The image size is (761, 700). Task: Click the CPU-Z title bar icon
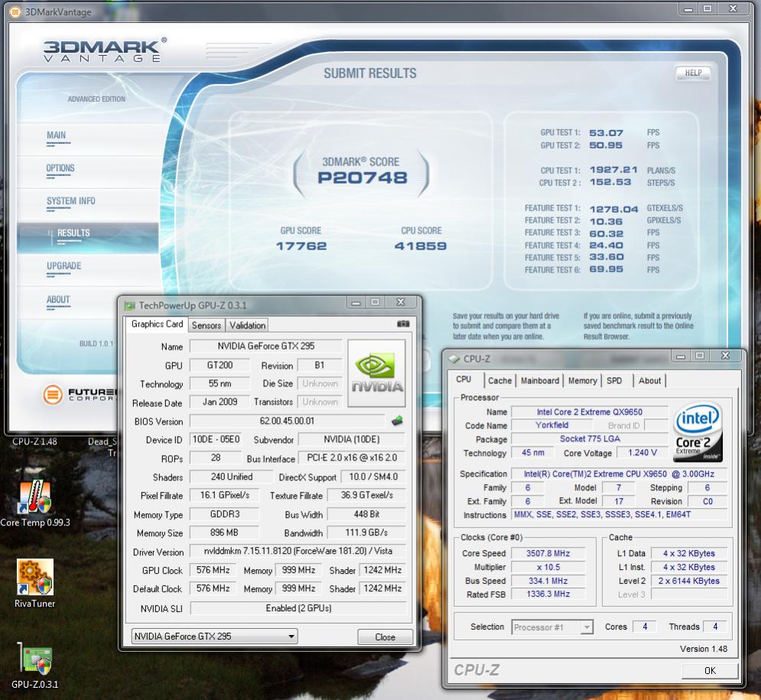pos(454,359)
